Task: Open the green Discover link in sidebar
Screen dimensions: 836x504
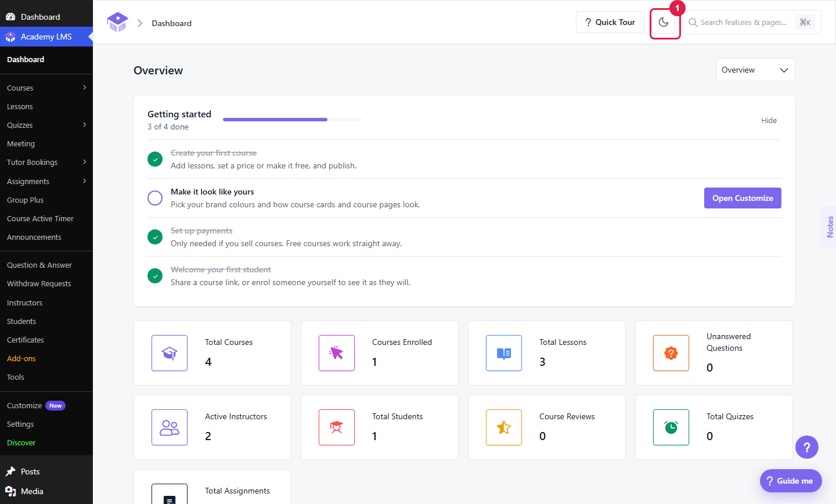Action: point(21,443)
